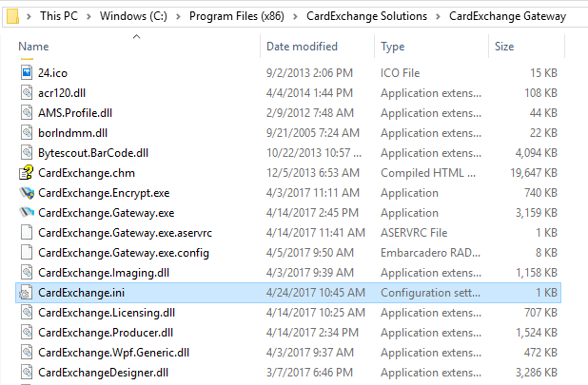The width and height of the screenshot is (588, 385).
Task: Select the file named CardExchange.Gateway.exe.aservrc
Action: coord(125,233)
